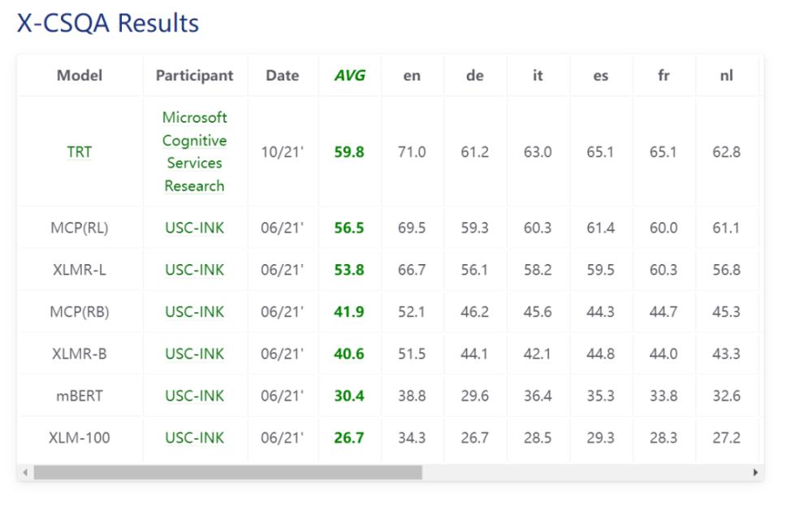Click the AVG column header
This screenshot has width=812, height=508.
349,76
